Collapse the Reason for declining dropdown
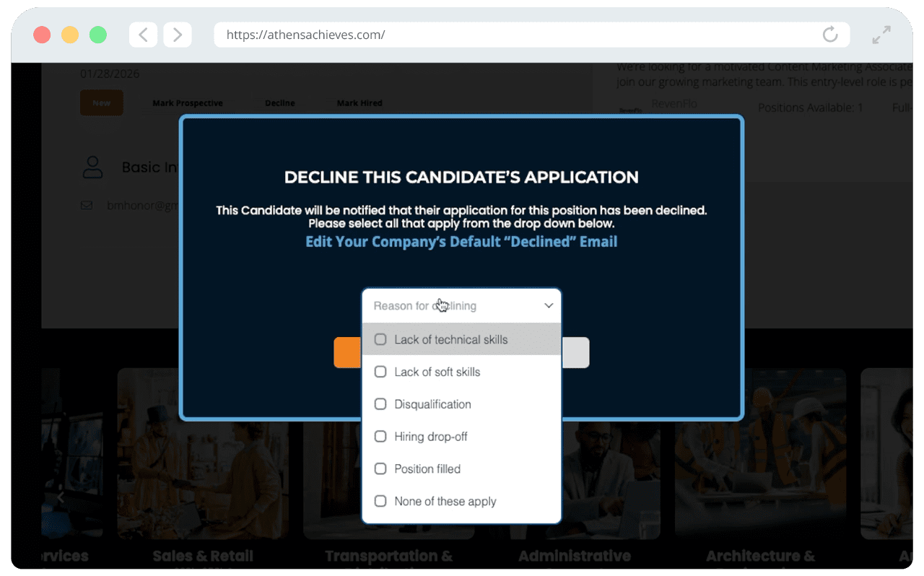The height and width of the screenshot is (576, 924). click(461, 306)
